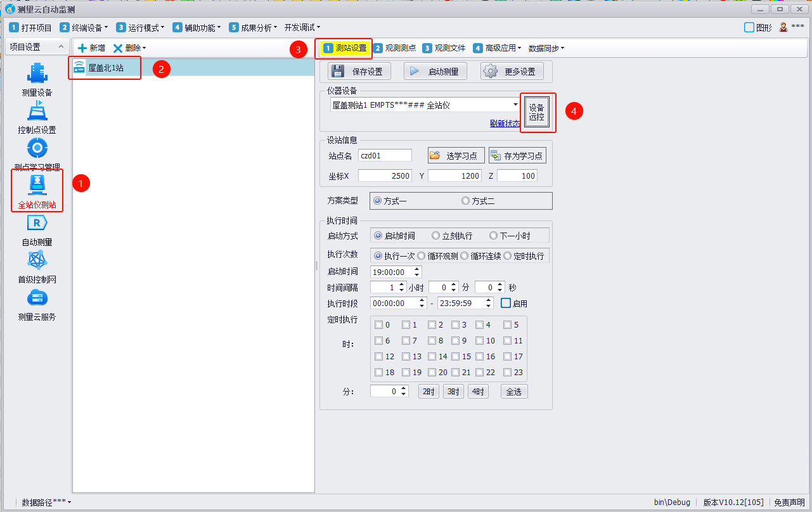
Task: Expand the 仪器设备 dropdown list
Action: click(x=515, y=105)
